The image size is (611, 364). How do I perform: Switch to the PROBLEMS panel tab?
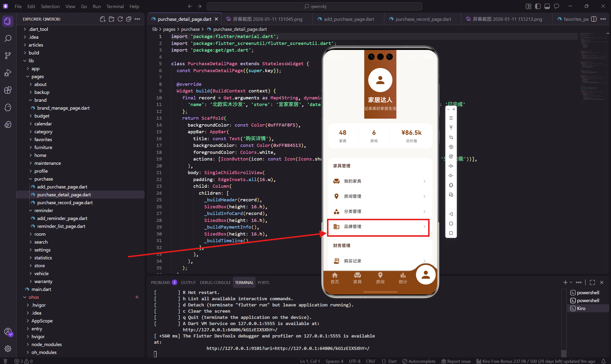coord(164,282)
